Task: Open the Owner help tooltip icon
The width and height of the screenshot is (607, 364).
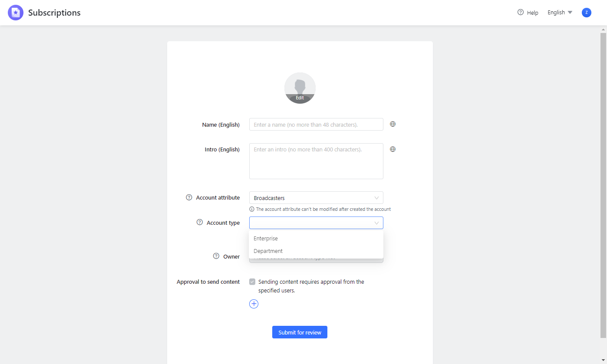Action: coord(215,256)
